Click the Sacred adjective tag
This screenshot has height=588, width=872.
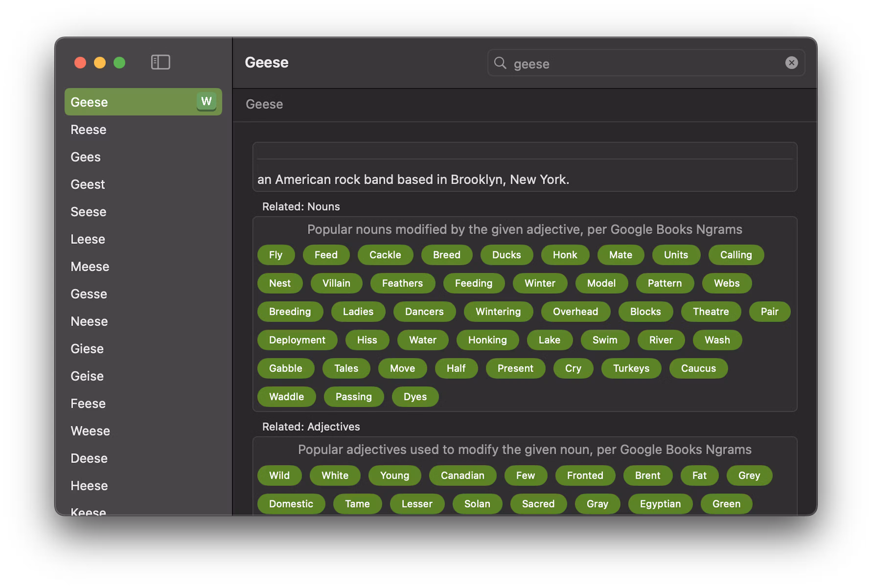[x=538, y=504]
